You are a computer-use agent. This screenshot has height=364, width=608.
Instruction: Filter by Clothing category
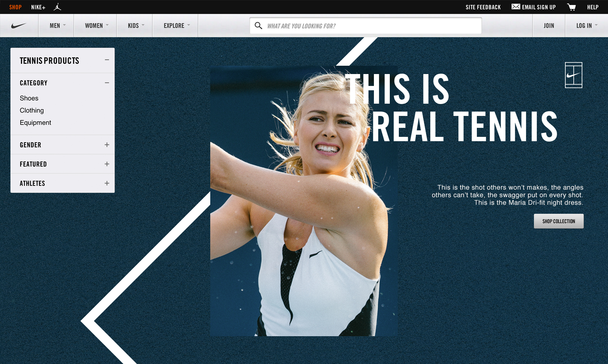point(32,110)
